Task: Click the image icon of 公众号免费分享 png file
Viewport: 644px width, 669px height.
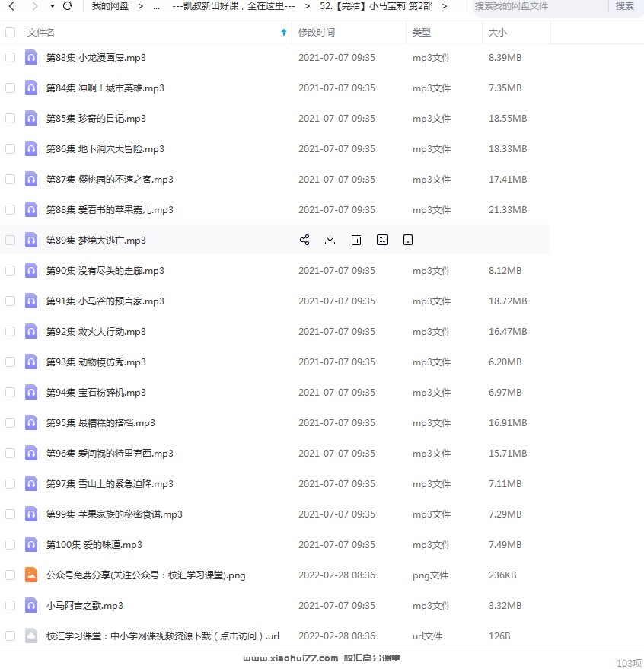Action: pyautogui.click(x=31, y=575)
